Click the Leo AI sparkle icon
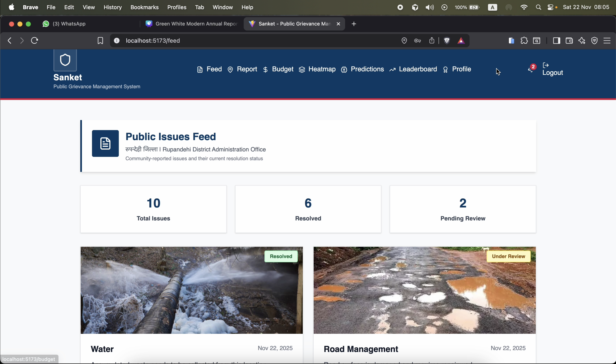Image resolution: width=616 pixels, height=364 pixels. pyautogui.click(x=582, y=40)
